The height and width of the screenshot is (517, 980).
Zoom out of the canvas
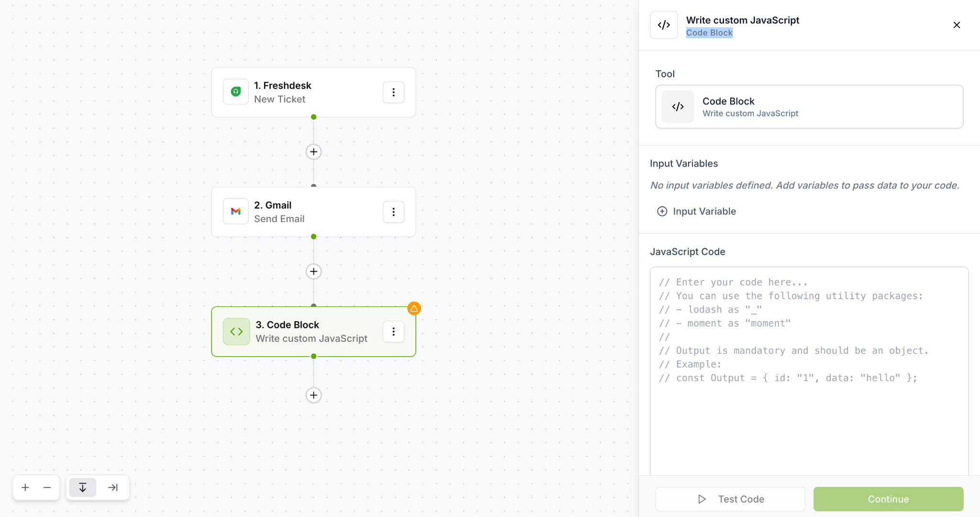tap(47, 487)
